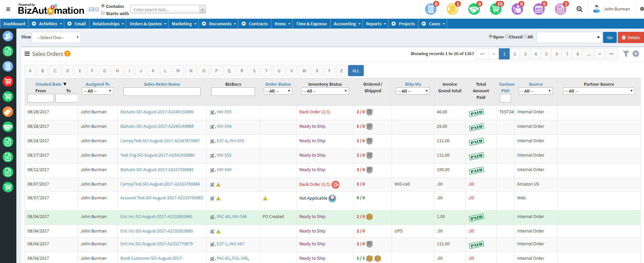Expand the Inventory Status filter dropdown
Image resolution: width=644 pixels, height=263 pixels.
click(x=325, y=91)
